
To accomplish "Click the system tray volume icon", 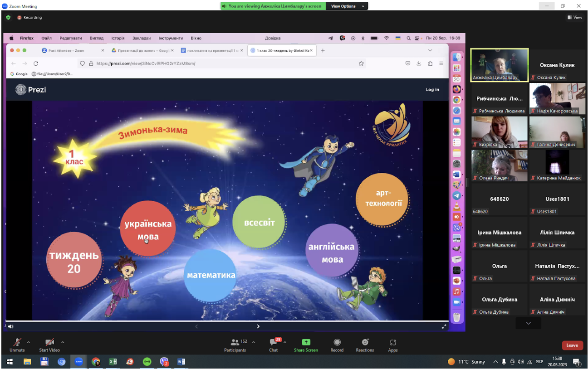I will [521, 362].
